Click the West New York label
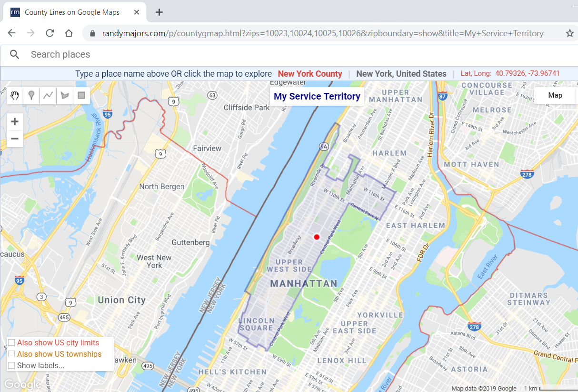578x392 pixels. [x=154, y=261]
